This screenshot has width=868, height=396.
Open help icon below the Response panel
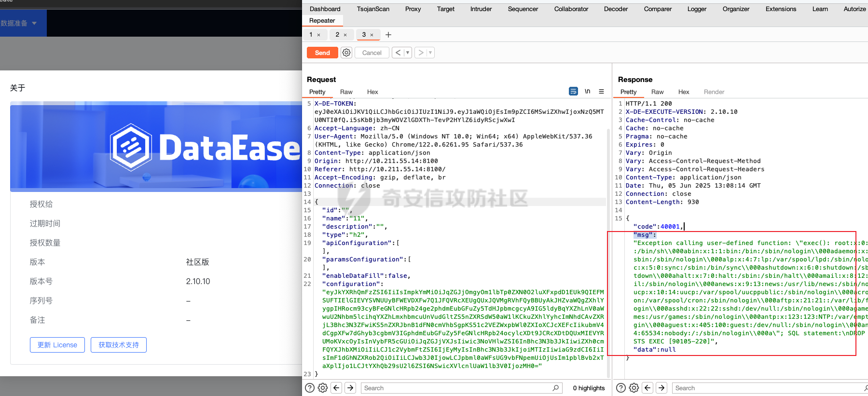[621, 388]
